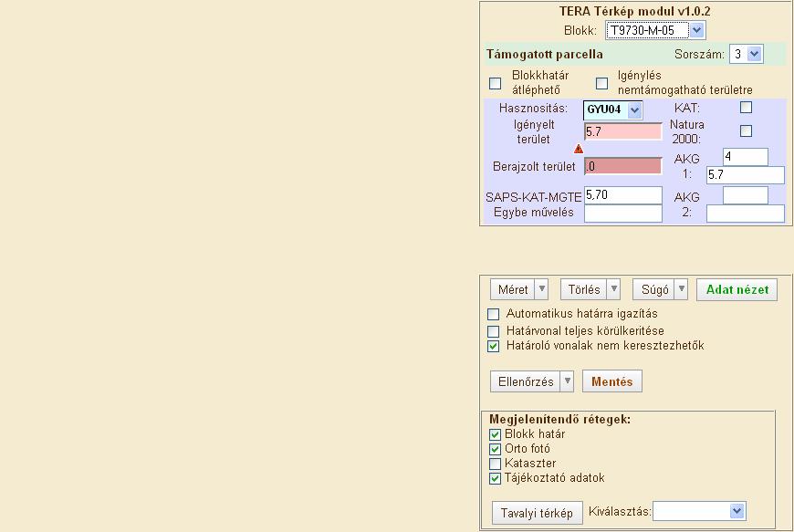The width and height of the screenshot is (794, 532).
Task: Click the Törlés button
Action: click(584, 289)
